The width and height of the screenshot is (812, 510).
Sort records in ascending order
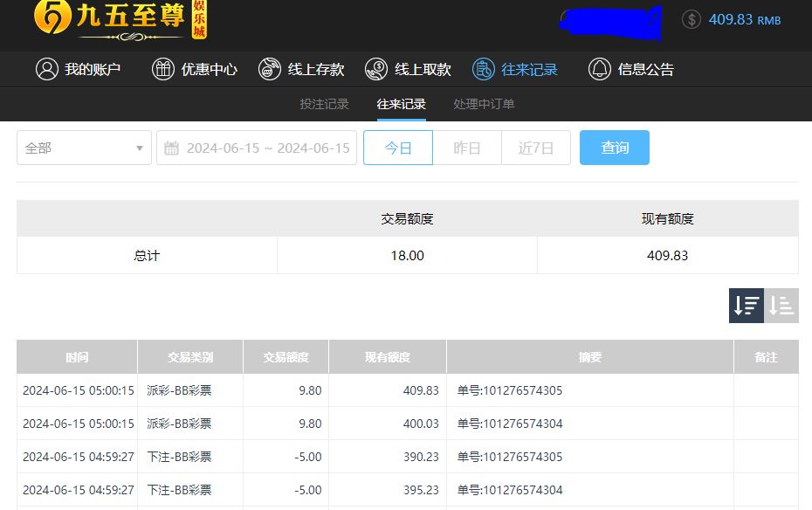point(781,306)
